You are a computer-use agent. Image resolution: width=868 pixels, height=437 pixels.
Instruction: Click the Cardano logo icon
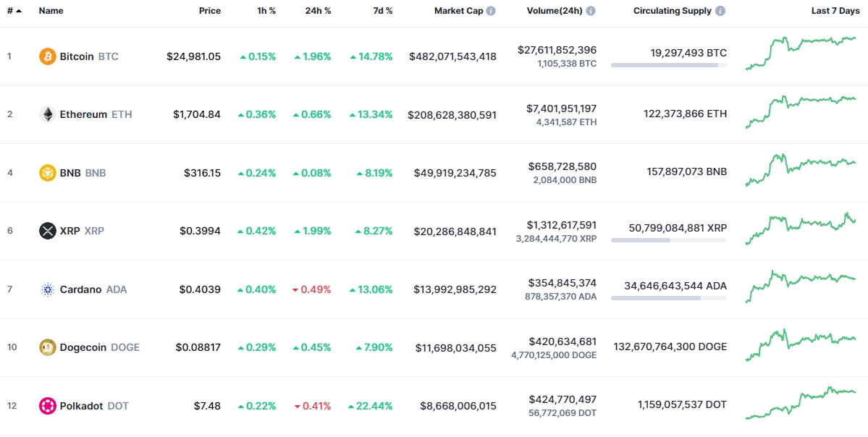(x=48, y=289)
